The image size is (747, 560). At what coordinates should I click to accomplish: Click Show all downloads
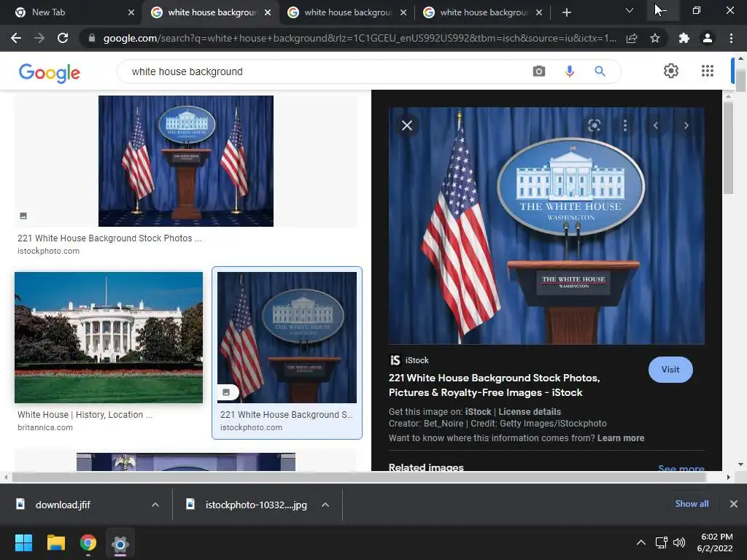click(x=692, y=504)
